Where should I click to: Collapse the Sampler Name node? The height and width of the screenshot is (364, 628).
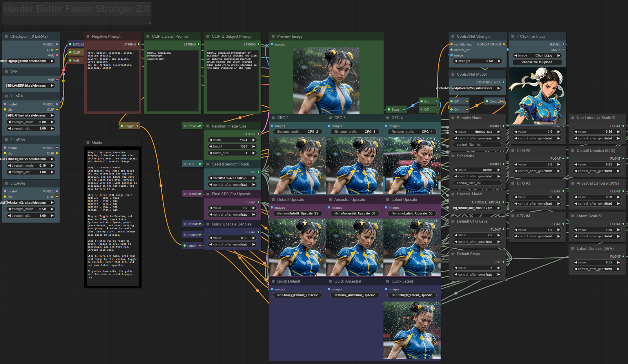click(x=453, y=118)
